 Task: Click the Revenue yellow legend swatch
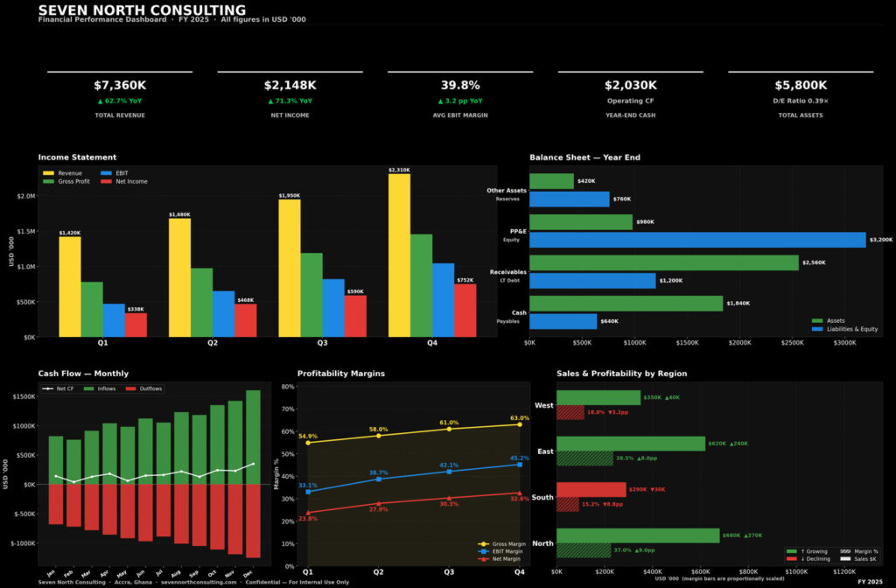pos(49,173)
